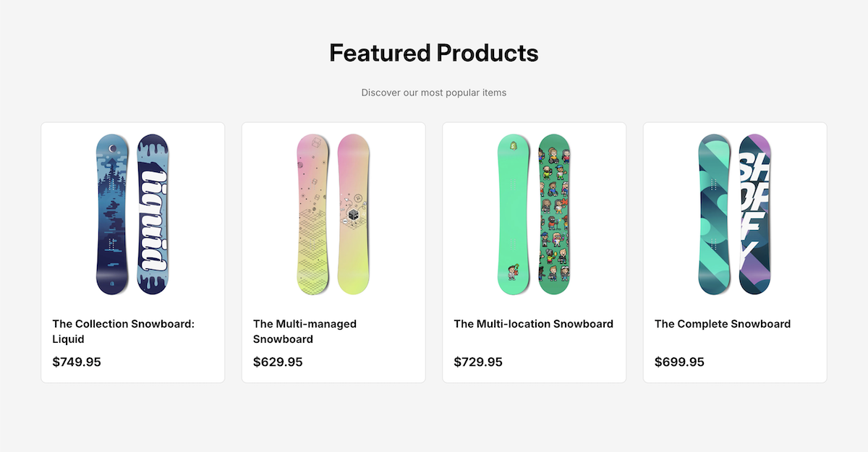Click the Featured Products heading
868x452 pixels.
point(433,52)
